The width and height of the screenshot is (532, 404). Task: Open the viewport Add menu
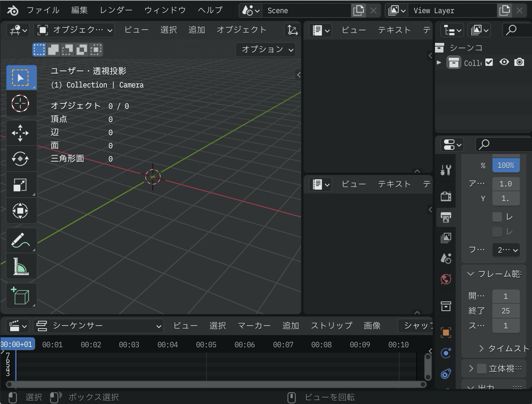(197, 30)
